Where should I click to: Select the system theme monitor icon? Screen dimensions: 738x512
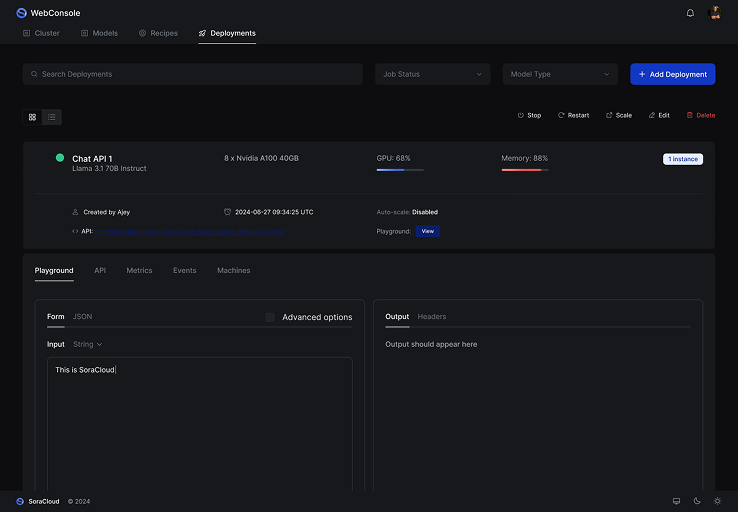coord(676,501)
